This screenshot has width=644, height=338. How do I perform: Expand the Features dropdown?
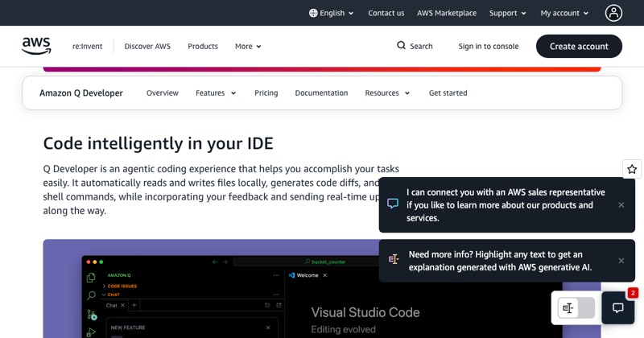216,93
